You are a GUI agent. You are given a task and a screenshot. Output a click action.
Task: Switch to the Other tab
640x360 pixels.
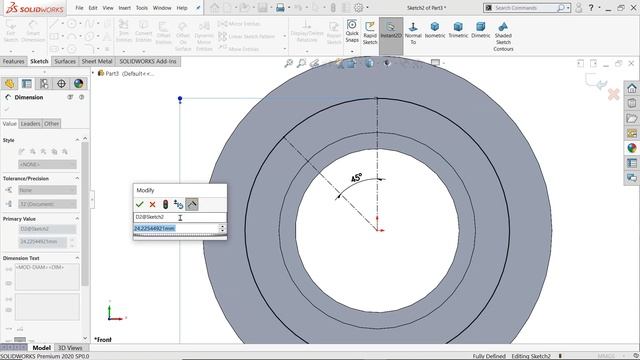pyautogui.click(x=51, y=124)
